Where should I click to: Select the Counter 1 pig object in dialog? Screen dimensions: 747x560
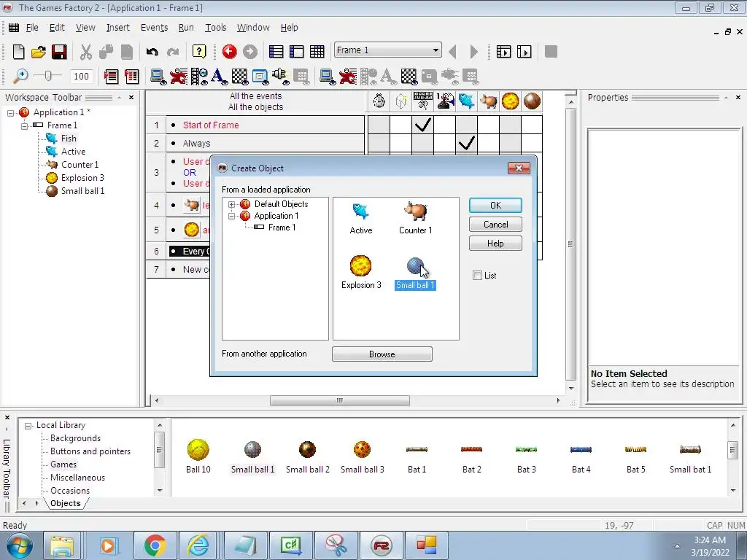pos(415,219)
